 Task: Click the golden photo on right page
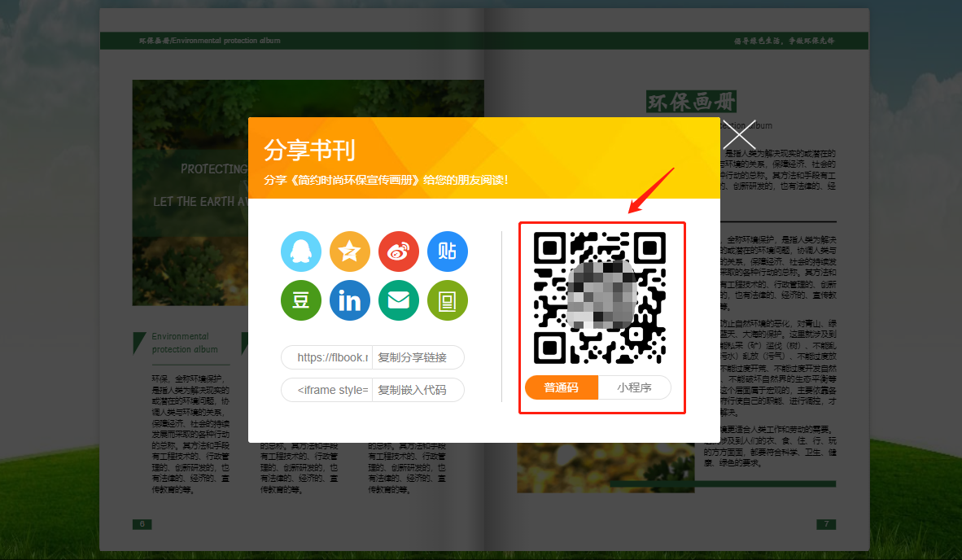606,467
